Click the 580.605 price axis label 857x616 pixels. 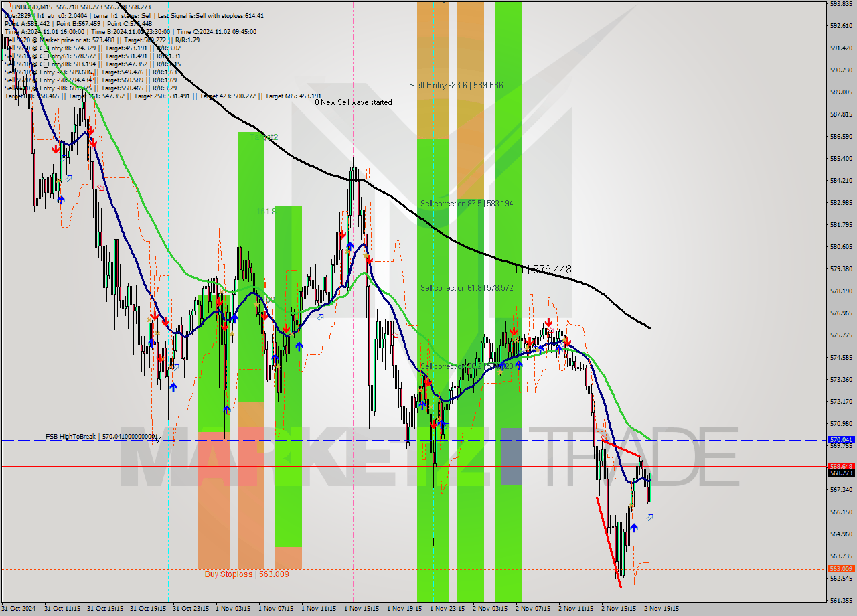841,246
